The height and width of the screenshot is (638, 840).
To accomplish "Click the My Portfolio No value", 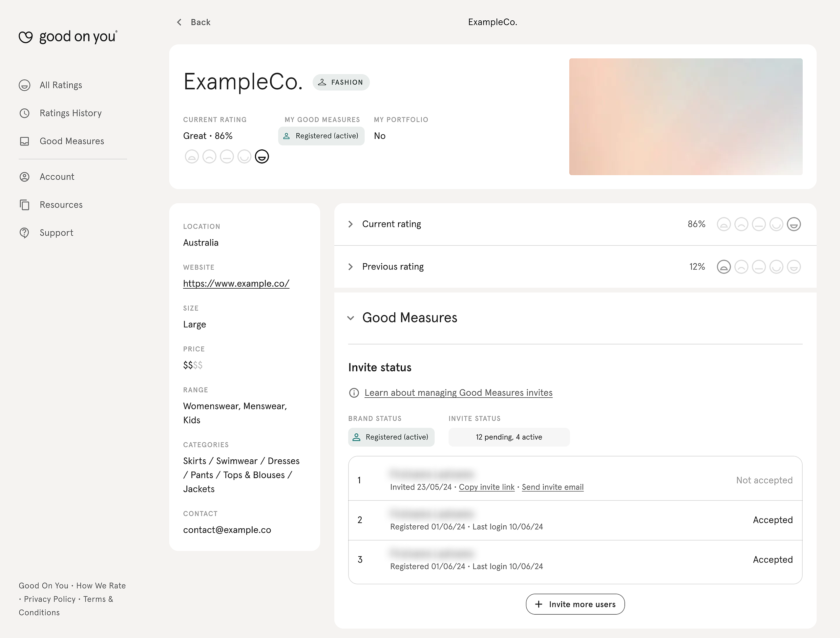I will tap(380, 136).
